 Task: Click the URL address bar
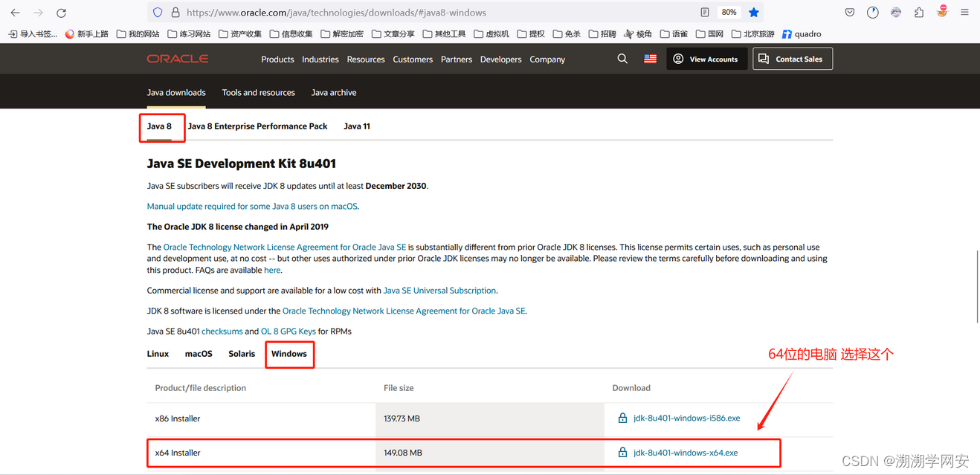tap(439, 13)
